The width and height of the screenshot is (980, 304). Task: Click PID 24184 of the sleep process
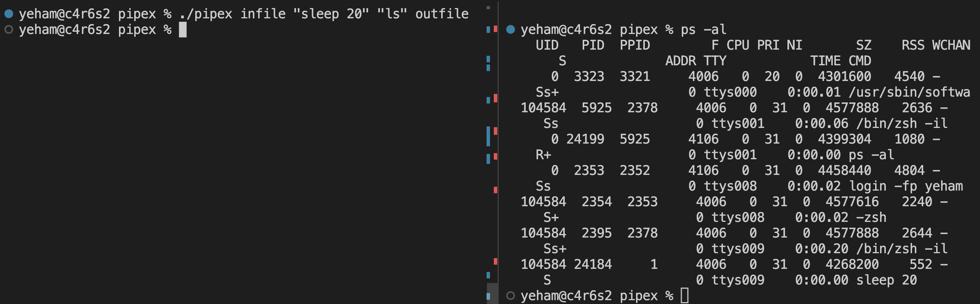click(593, 265)
